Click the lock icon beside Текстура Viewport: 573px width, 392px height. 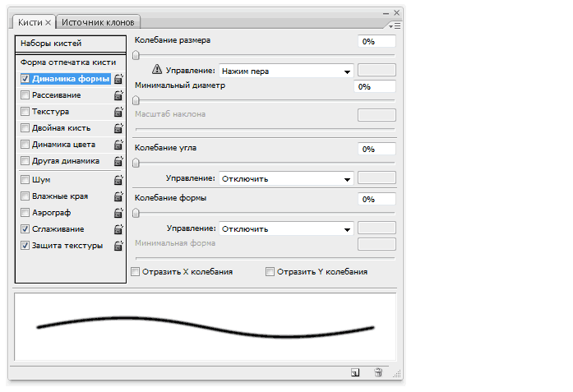pos(118,112)
